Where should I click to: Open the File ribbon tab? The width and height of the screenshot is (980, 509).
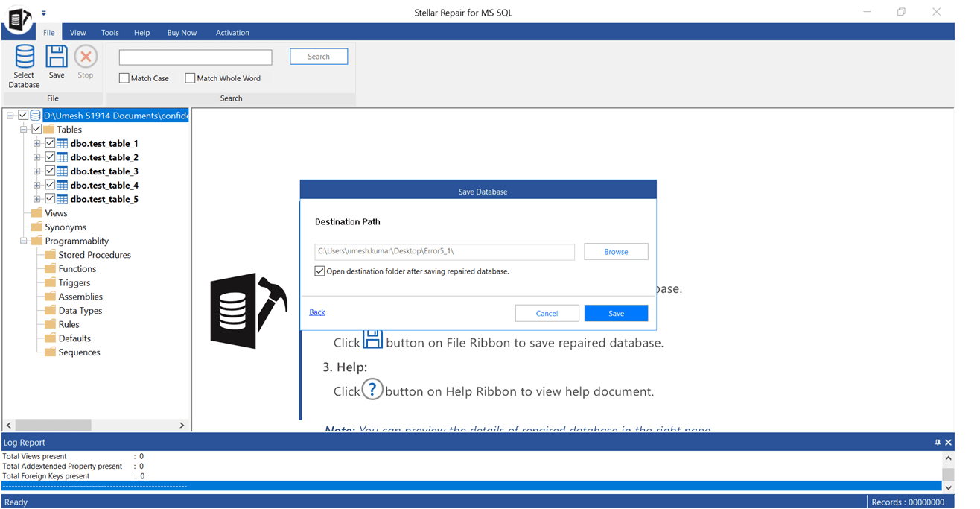point(48,33)
